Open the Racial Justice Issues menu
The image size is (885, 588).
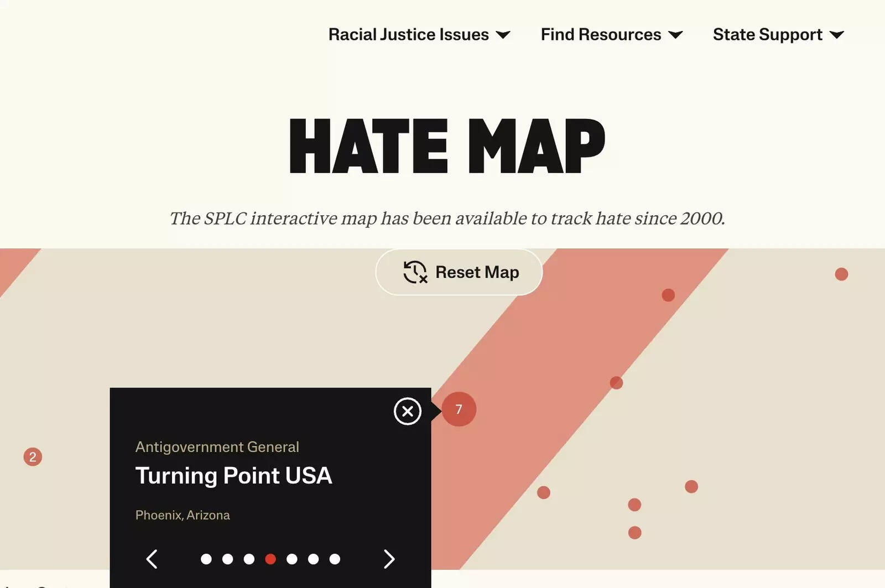tap(408, 34)
